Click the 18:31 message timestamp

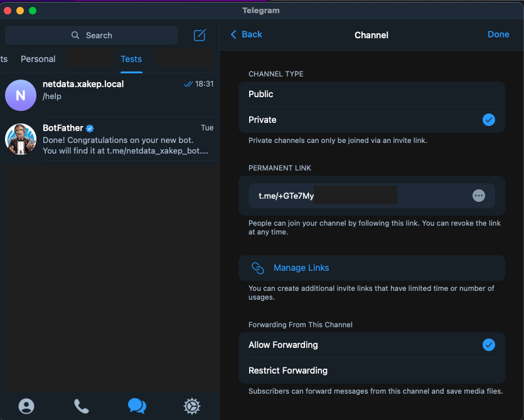pos(204,84)
